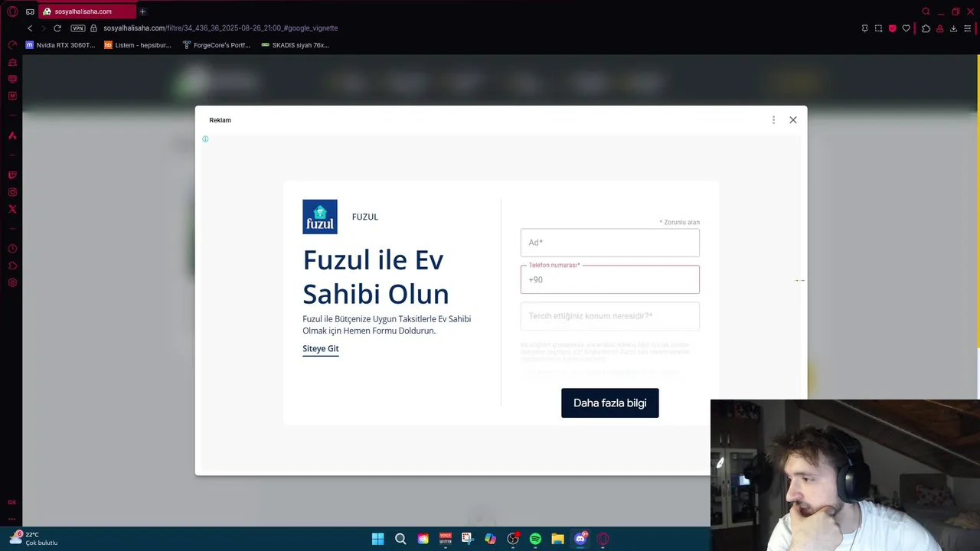Open OBS Studio from the taskbar
Image resolution: width=980 pixels, height=551 pixels.
point(513,539)
